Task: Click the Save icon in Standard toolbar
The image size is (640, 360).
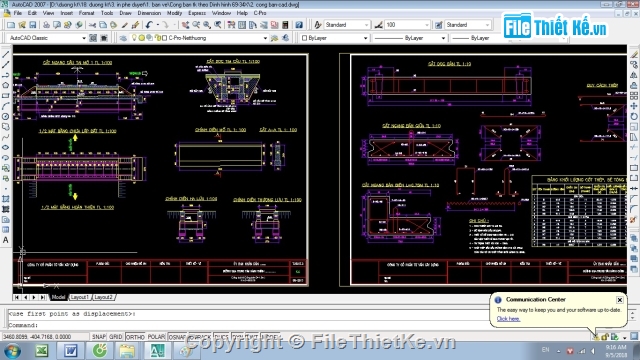Action: pyautogui.click(x=33, y=25)
